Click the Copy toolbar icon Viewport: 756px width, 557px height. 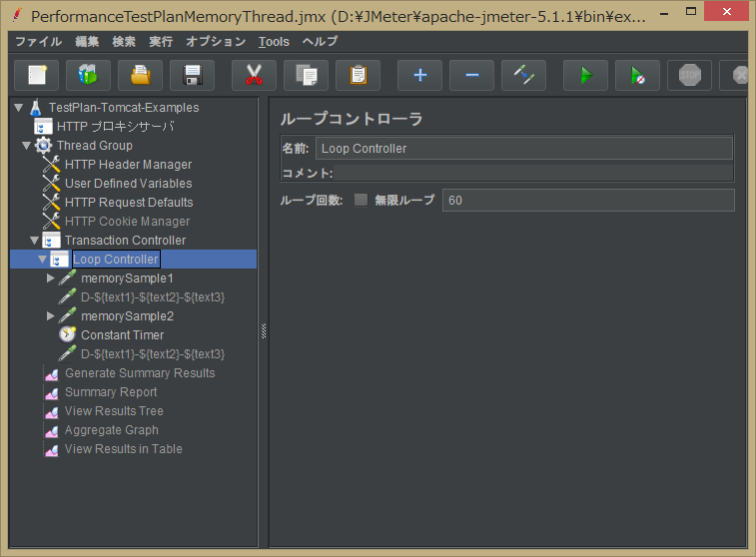click(x=307, y=75)
